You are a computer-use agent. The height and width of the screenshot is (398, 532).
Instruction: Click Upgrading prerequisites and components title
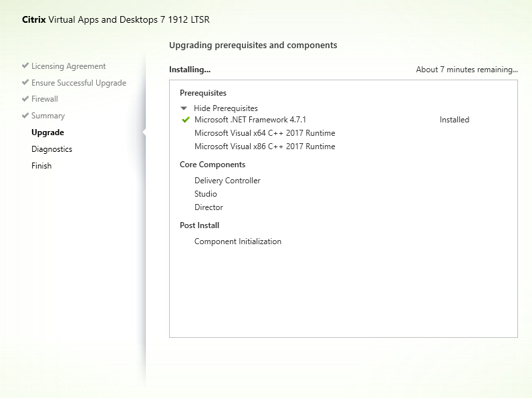[x=253, y=45]
